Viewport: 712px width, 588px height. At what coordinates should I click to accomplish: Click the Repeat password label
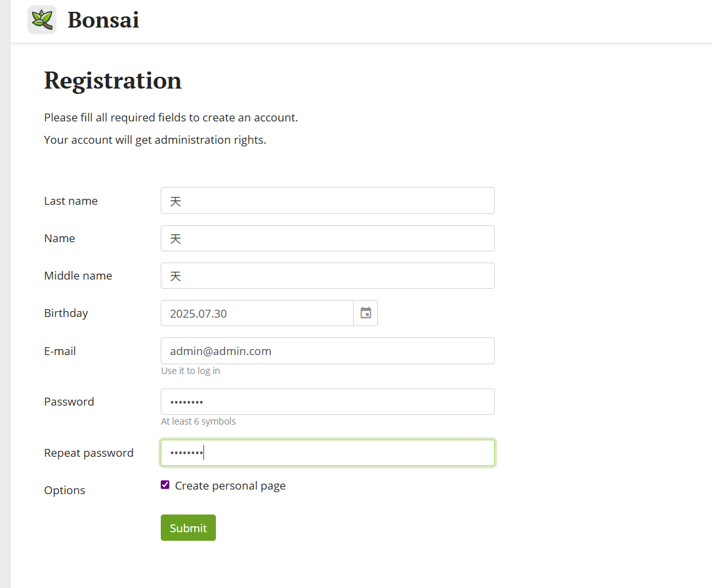(89, 453)
